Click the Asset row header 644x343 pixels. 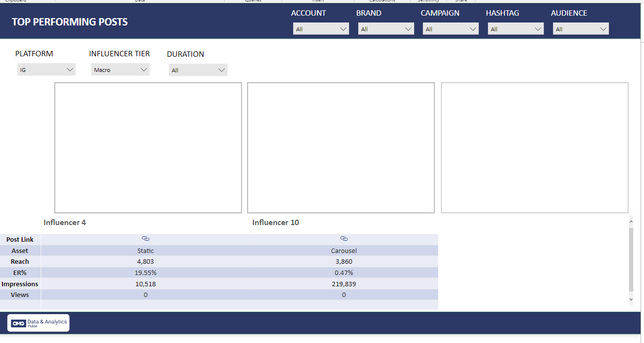click(x=20, y=251)
